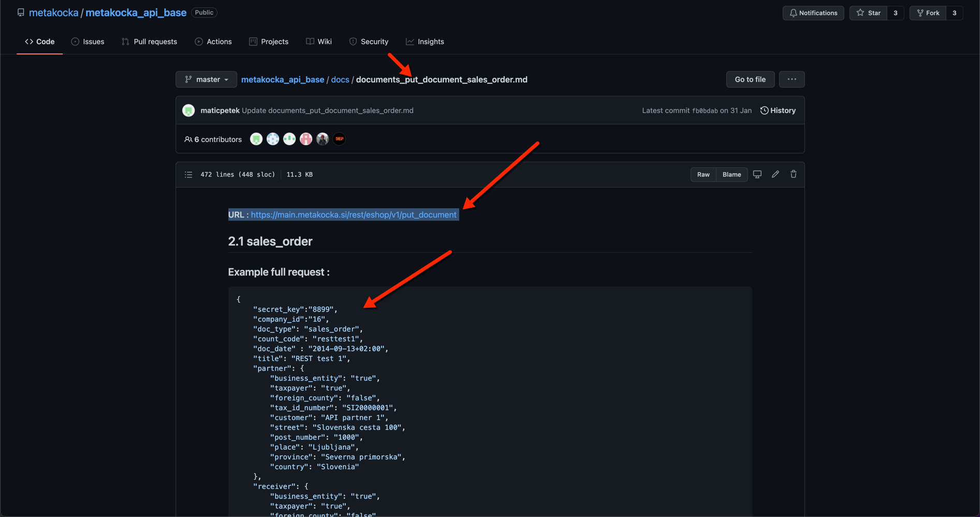Click the Example full request heading
Screen dimensions: 980x517
tap(279, 272)
